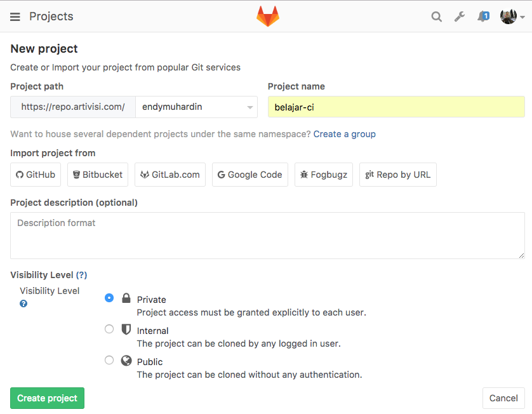Click the description resize handle corner

[x=521, y=255]
